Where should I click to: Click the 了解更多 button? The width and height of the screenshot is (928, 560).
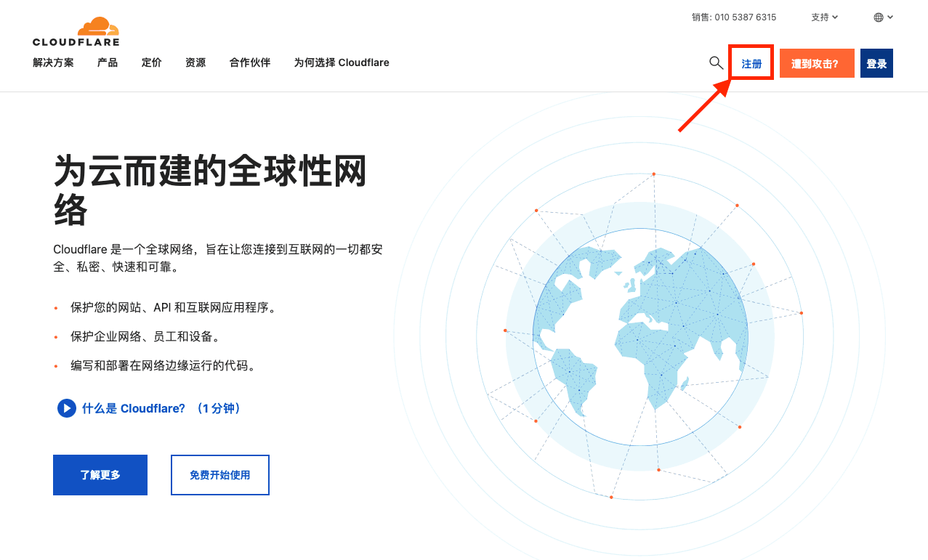[x=100, y=475]
